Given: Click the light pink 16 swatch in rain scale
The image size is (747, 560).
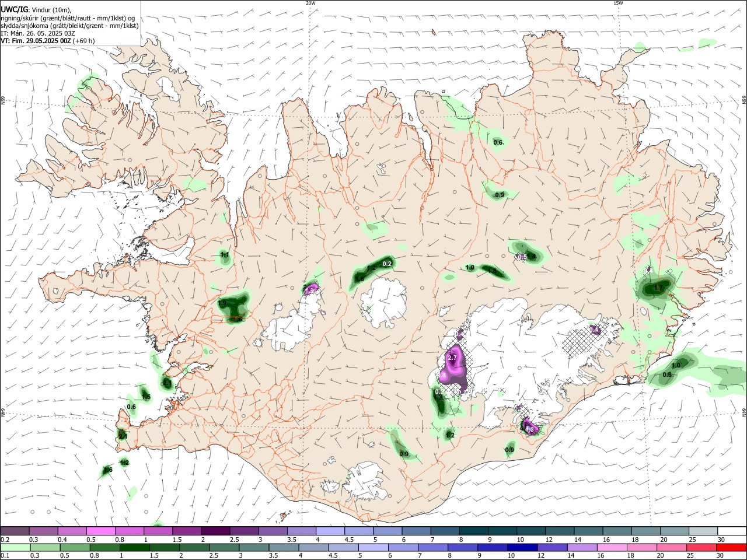Looking at the screenshot, I should [612, 547].
